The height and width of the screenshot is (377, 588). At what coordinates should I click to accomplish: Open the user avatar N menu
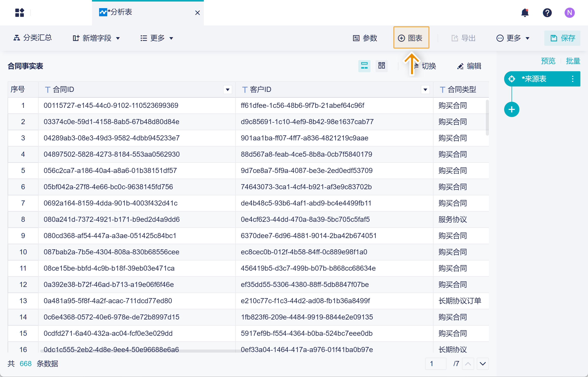pos(569,12)
